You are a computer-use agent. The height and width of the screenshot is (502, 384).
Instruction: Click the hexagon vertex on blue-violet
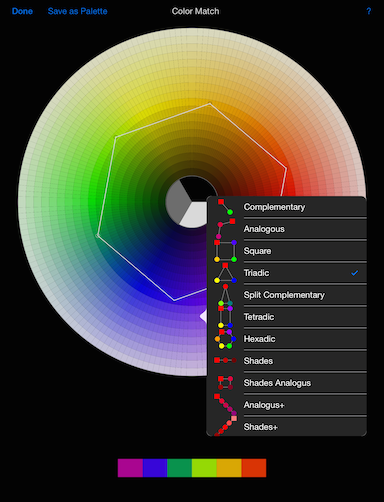[x=174, y=300]
